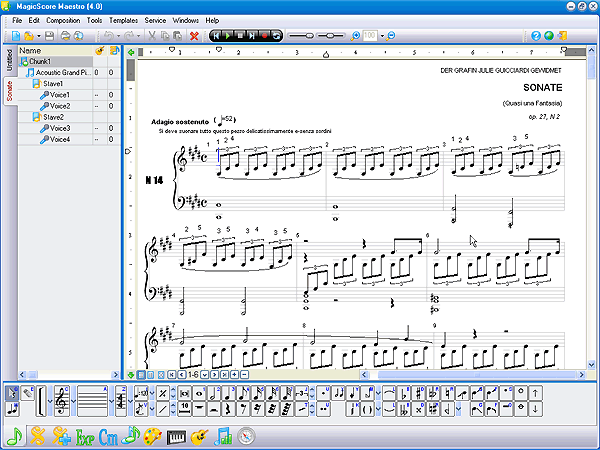
Task: Click the score horizontal scrollbar
Action: point(473,375)
